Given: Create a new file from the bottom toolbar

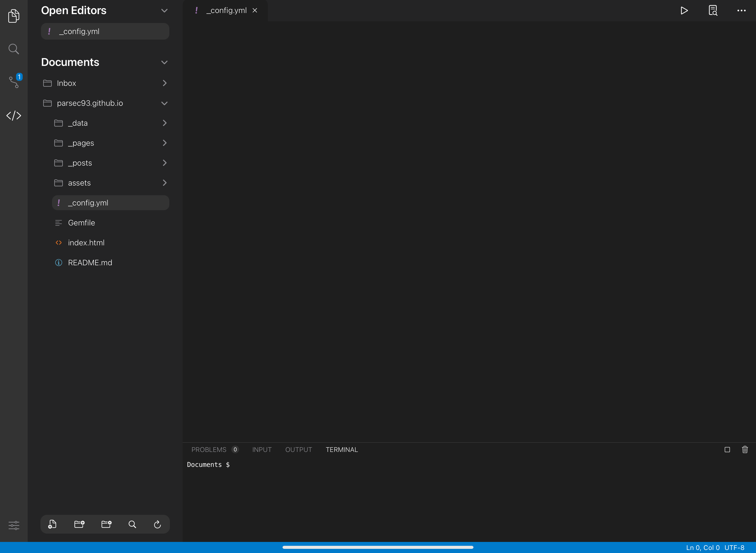Looking at the screenshot, I should point(52,524).
